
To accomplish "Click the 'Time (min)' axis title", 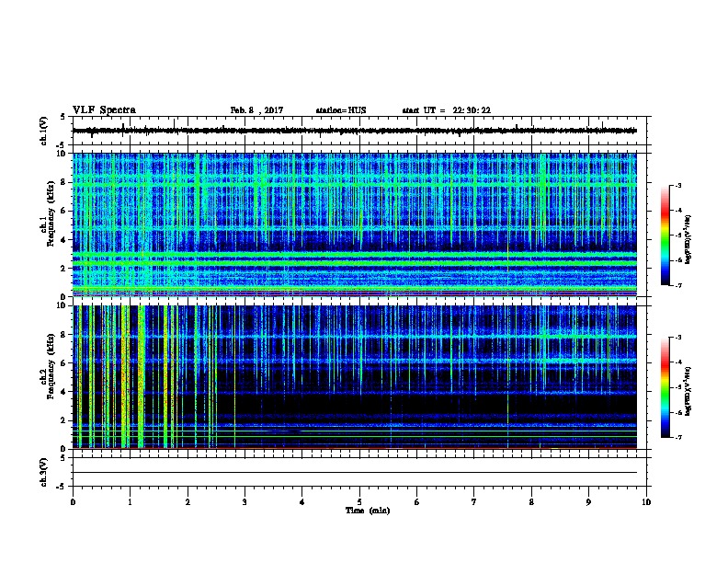I will (x=368, y=511).
